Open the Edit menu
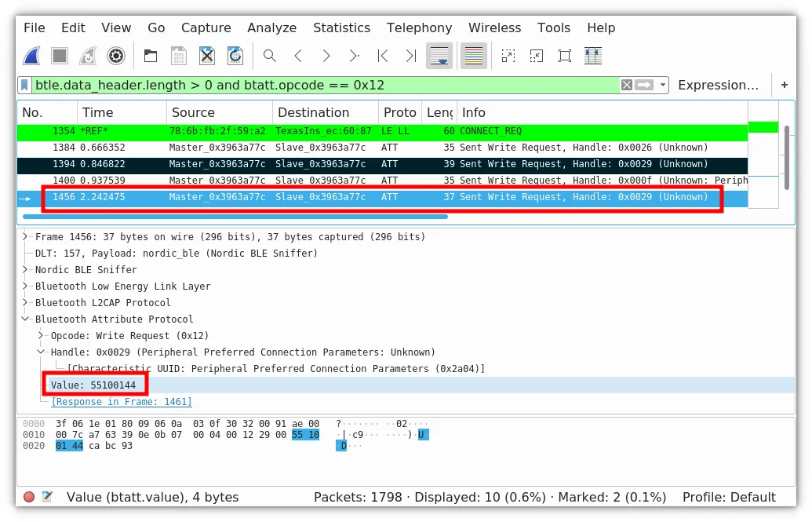This screenshot has height=522, width=812. 73,28
